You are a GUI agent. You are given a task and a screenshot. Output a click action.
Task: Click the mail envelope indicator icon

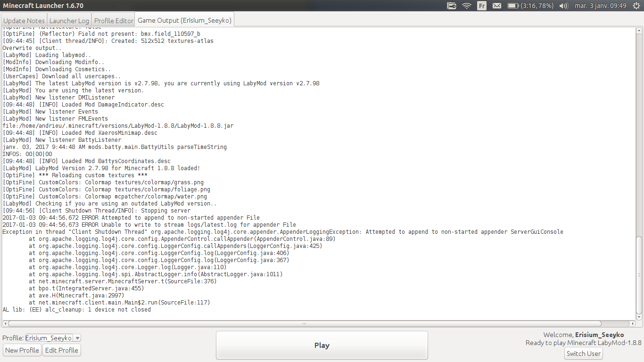coord(497,6)
